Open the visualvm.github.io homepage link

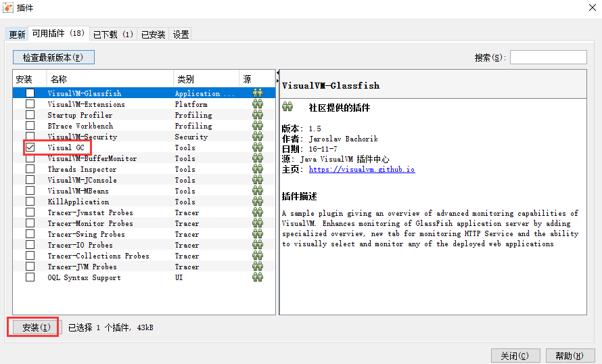pos(362,169)
